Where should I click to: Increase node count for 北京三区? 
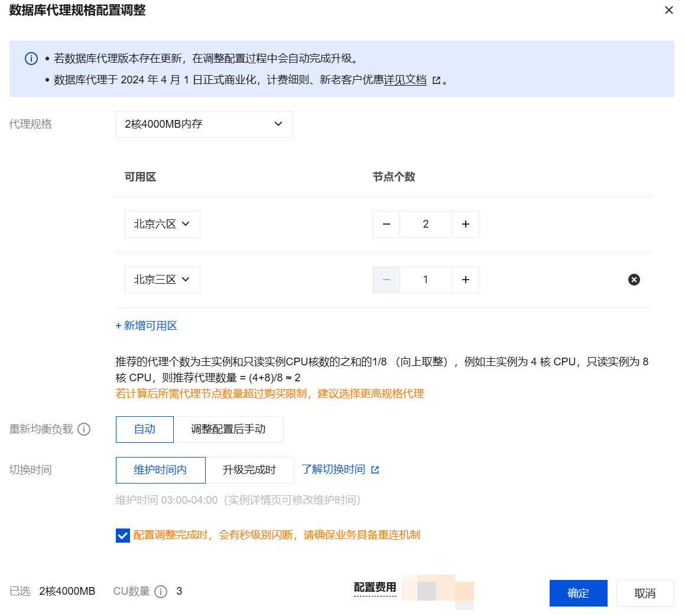tap(466, 280)
